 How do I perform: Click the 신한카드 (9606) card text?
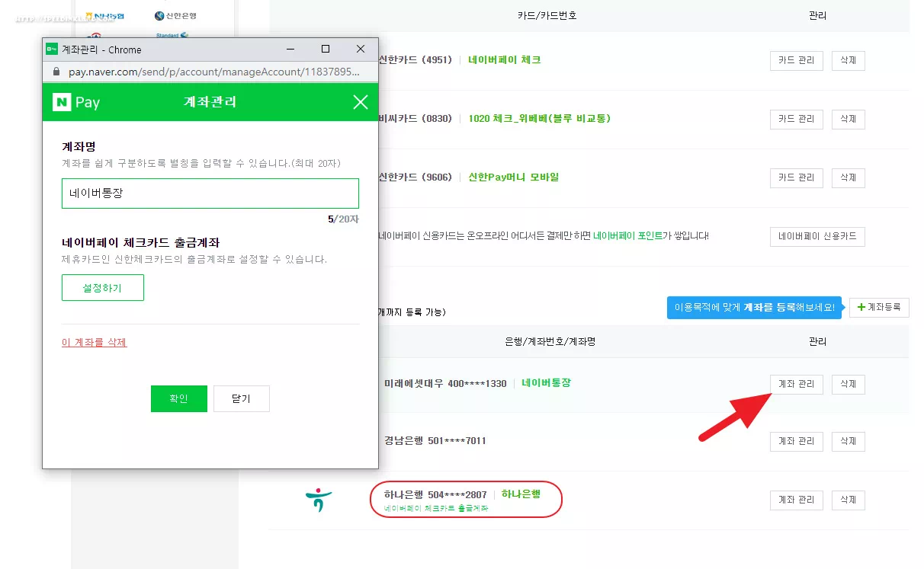[x=415, y=177]
